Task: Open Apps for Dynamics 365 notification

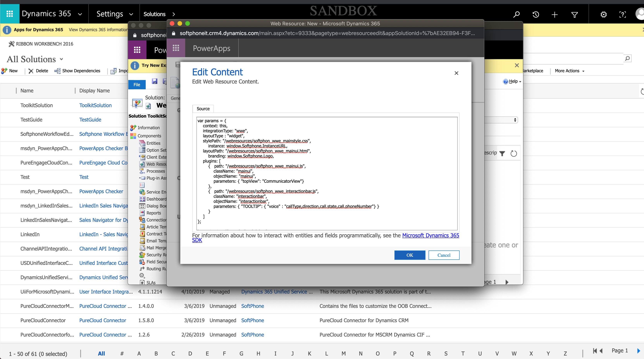Action: (x=38, y=29)
